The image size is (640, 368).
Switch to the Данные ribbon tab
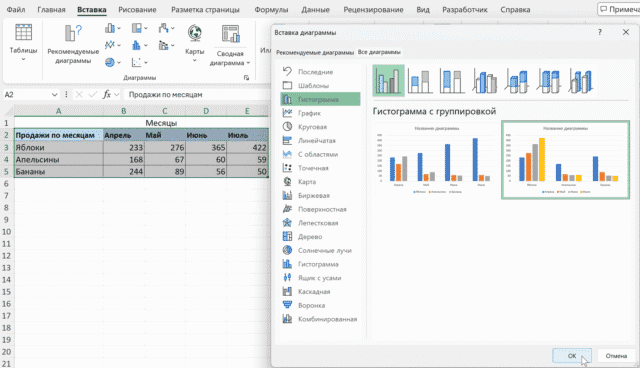point(316,9)
